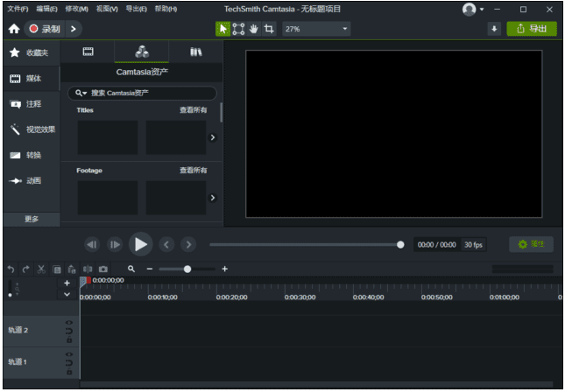
Task: Open the 修改(M) menu
Action: point(77,9)
